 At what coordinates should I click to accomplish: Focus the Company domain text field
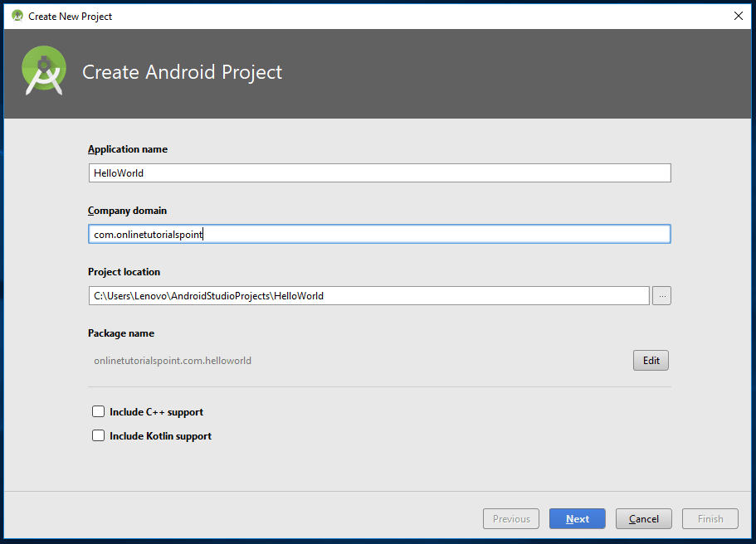coord(378,234)
